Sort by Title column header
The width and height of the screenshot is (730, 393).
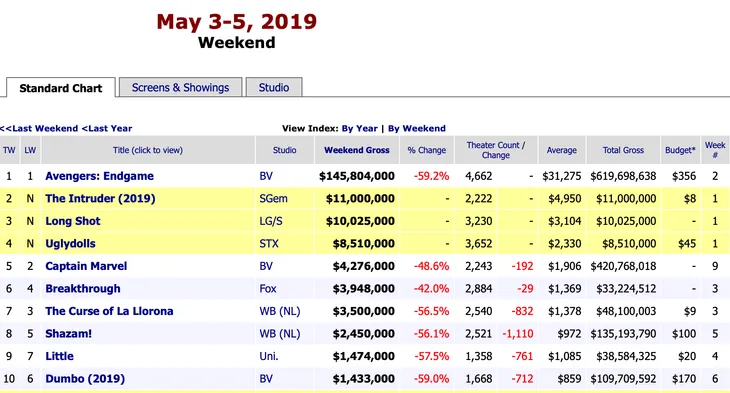pos(148,150)
